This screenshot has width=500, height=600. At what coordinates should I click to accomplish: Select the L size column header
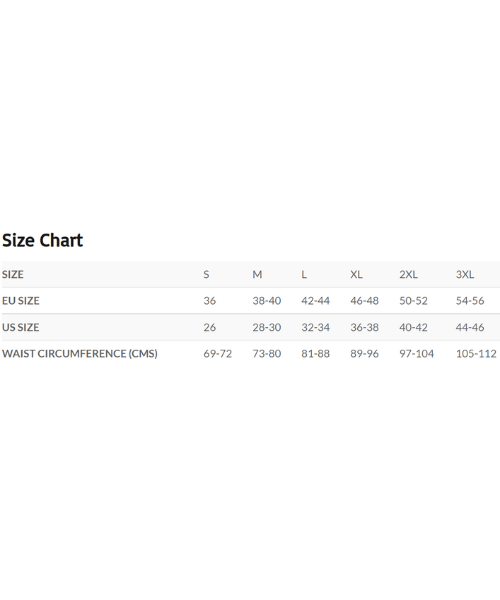click(x=304, y=274)
